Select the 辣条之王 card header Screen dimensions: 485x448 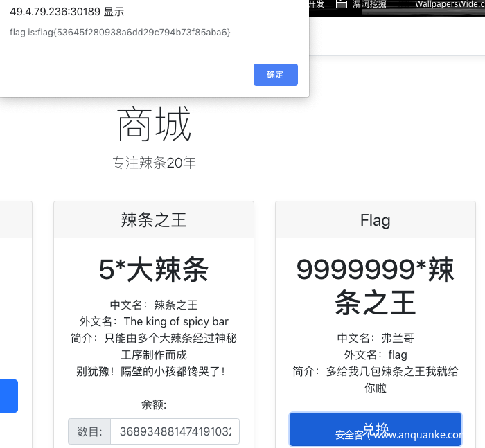154,220
